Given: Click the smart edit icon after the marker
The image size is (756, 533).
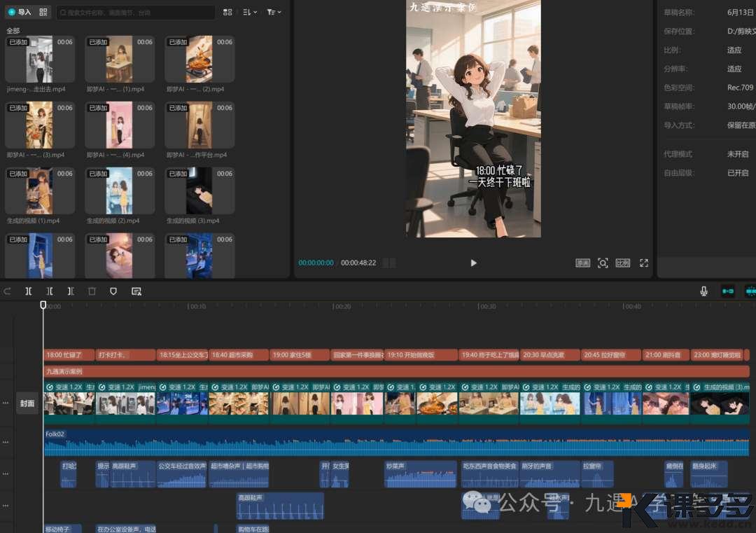Looking at the screenshot, I should click(136, 291).
